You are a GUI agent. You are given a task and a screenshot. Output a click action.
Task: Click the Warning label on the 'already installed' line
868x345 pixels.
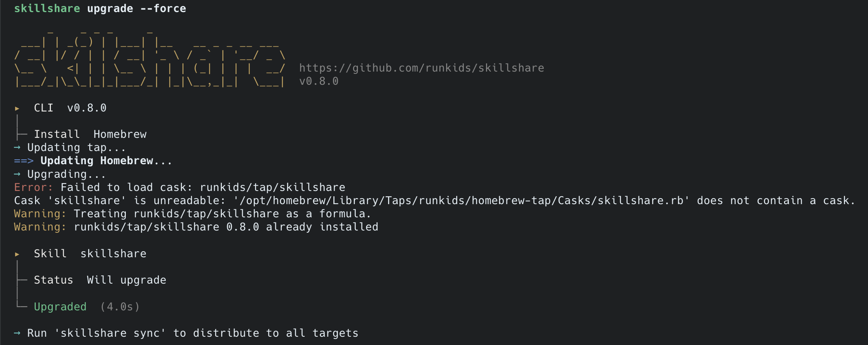40,227
